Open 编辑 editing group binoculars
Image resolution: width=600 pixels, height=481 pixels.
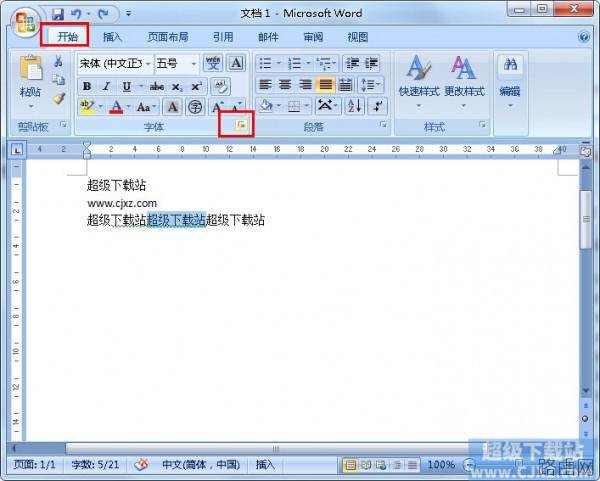pyautogui.click(x=510, y=82)
